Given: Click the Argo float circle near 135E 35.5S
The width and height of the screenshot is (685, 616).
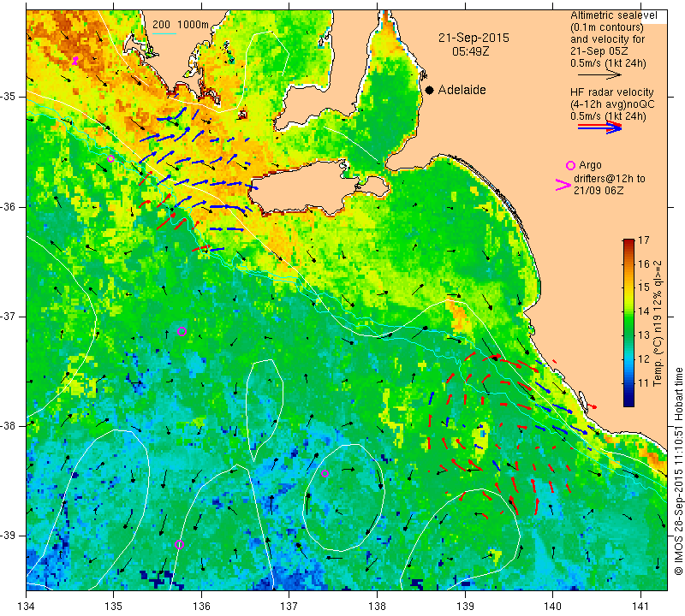Looking at the screenshot, I should click(111, 158).
